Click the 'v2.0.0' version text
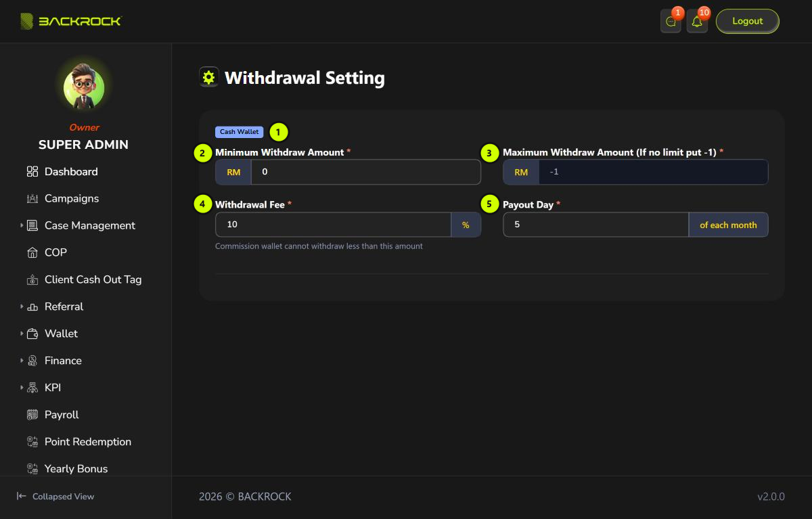 point(771,497)
